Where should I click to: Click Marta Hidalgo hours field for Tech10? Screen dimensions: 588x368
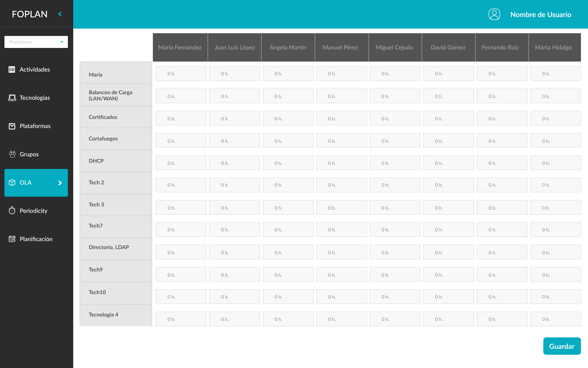click(x=555, y=297)
